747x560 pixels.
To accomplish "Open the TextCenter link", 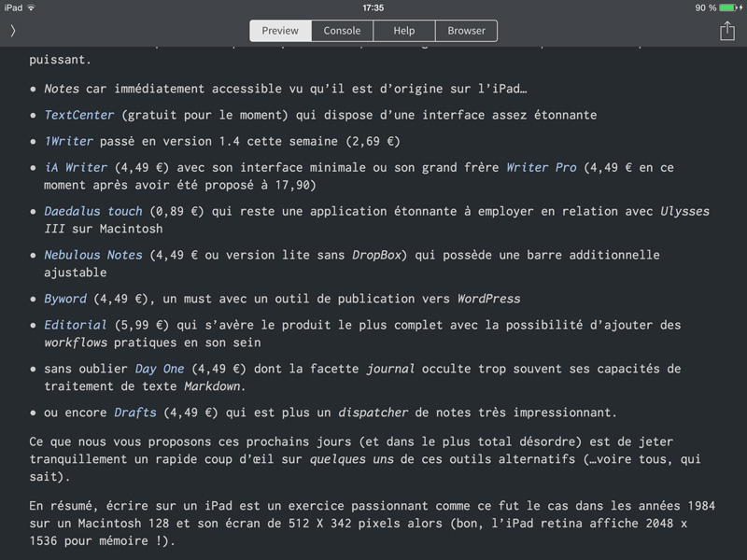I will (79, 115).
